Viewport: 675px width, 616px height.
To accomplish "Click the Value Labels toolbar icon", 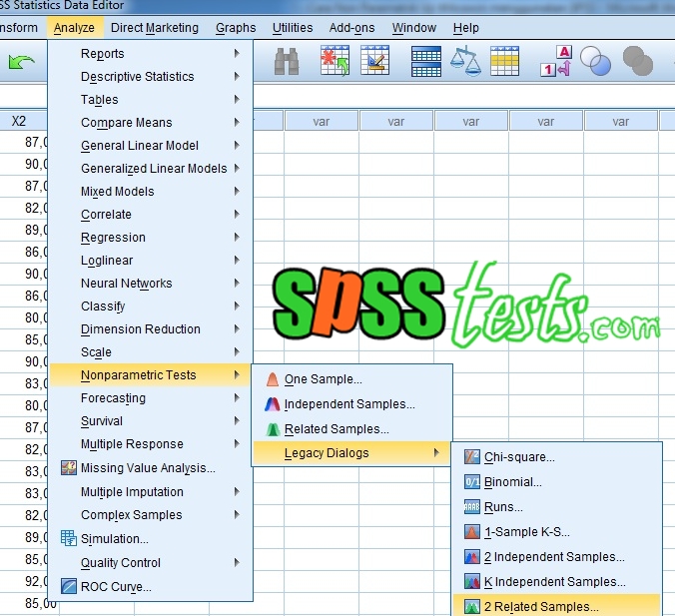I will point(556,61).
